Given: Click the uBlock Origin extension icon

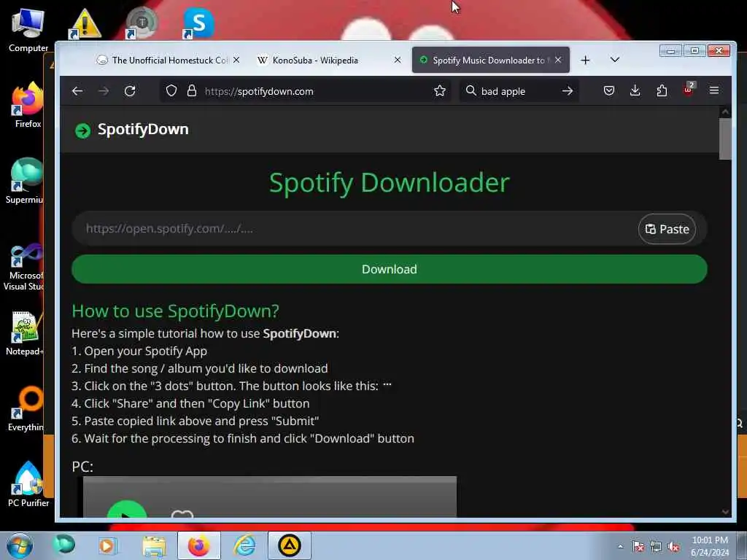Looking at the screenshot, I should [x=688, y=90].
